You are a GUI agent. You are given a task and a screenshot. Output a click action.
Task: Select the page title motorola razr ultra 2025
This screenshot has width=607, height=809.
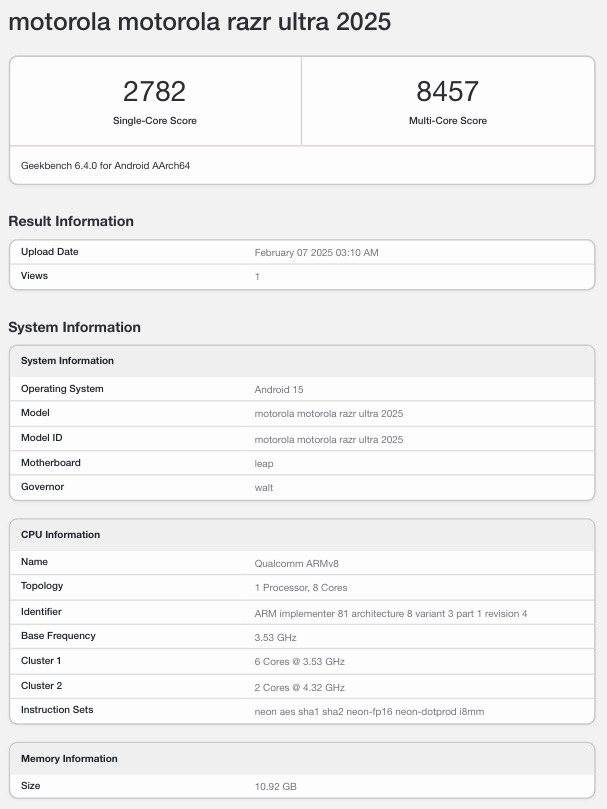[x=200, y=22]
